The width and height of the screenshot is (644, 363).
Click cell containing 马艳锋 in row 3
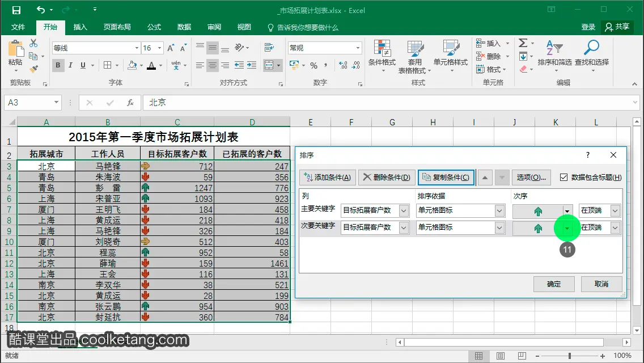click(108, 166)
